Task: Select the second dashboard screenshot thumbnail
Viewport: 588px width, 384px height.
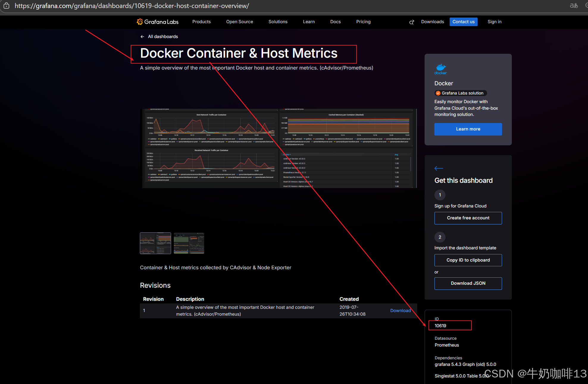Action: tap(189, 243)
